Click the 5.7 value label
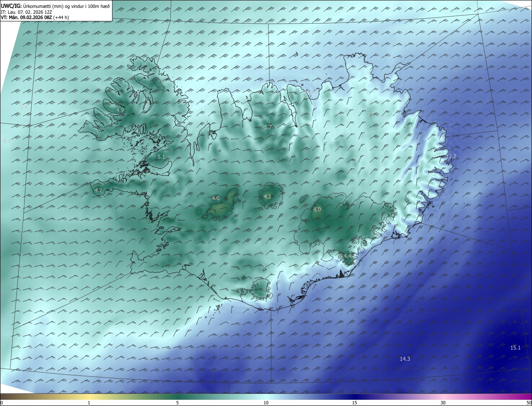Image resolution: width=532 pixels, height=406 pixels. pyautogui.click(x=268, y=127)
